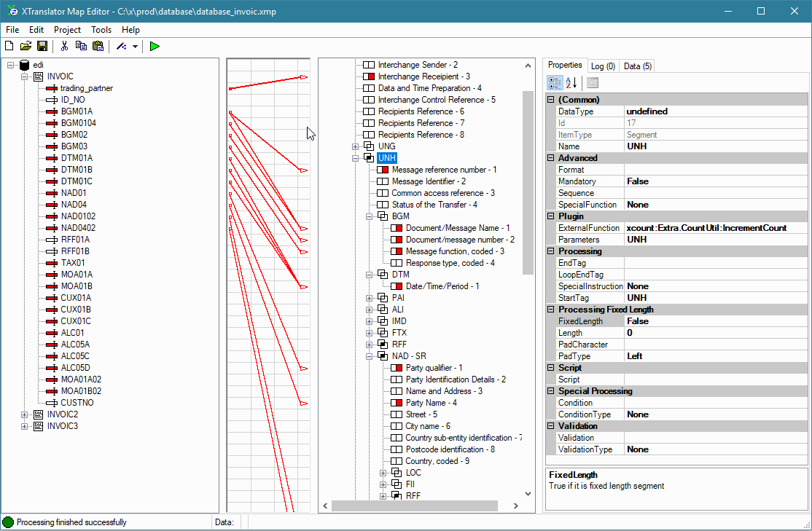812x531 pixels.
Task: Edit the PadType property value
Action: coord(716,356)
